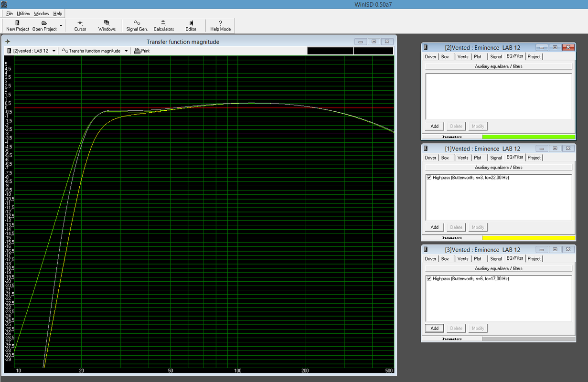Click the crosshair icon in graph title bar
The image size is (588, 382).
click(x=8, y=42)
